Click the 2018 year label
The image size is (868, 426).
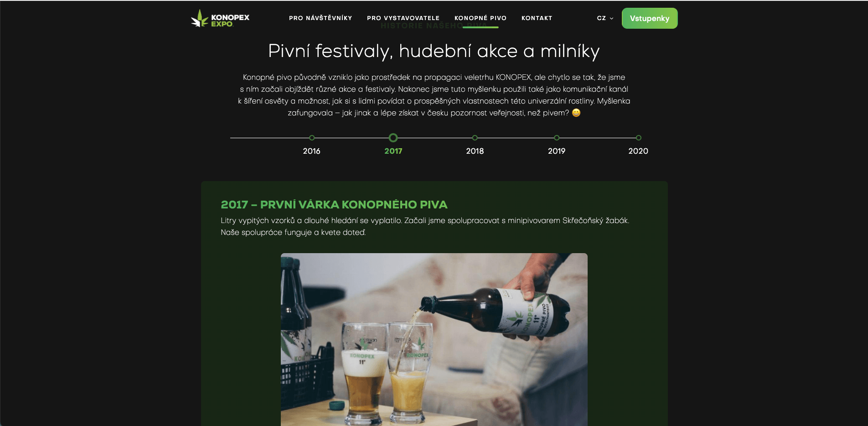475,151
